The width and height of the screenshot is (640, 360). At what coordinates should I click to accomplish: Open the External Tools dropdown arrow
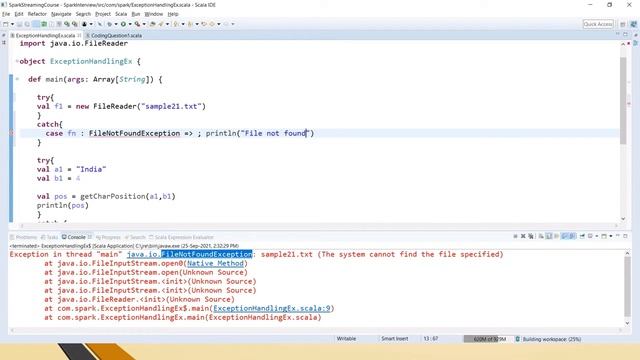pos(144,24)
